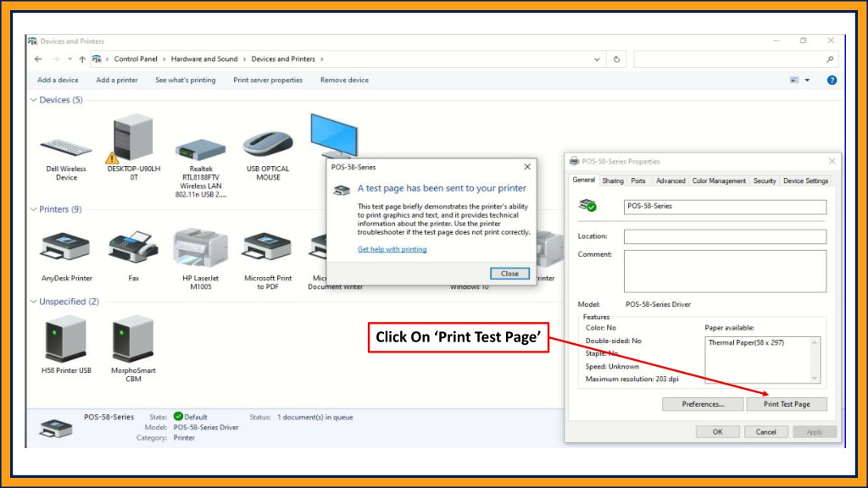The height and width of the screenshot is (488, 868).
Task: Dismiss test page dialog with X button
Action: point(527,167)
